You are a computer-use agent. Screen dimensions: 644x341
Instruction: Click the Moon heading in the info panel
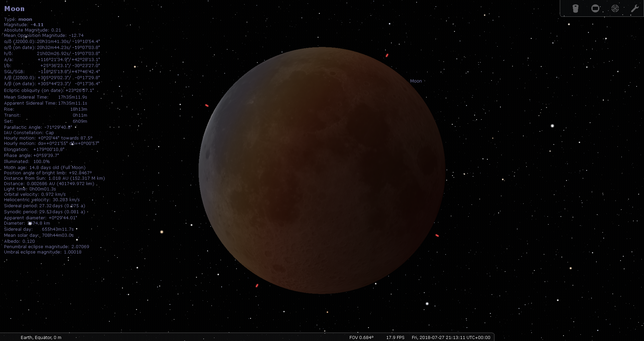coord(14,8)
